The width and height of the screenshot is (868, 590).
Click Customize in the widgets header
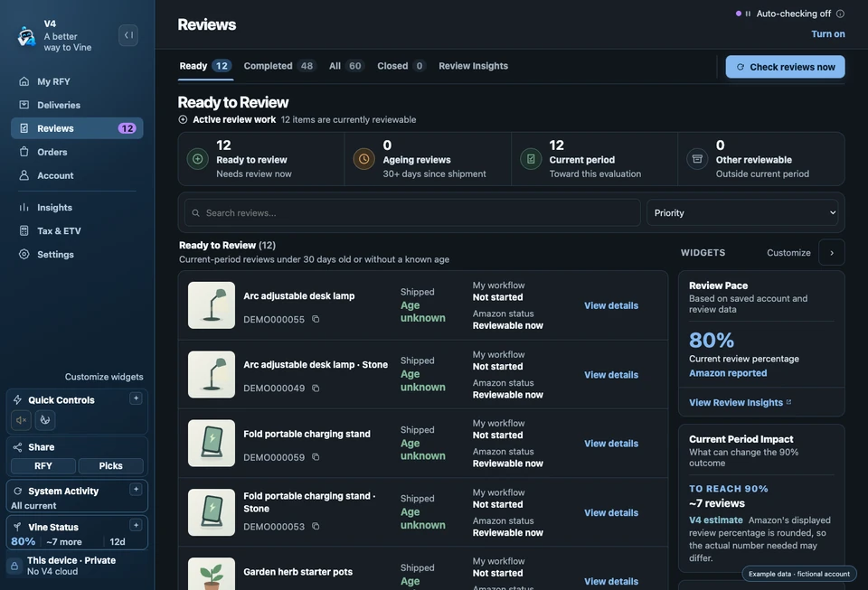788,253
